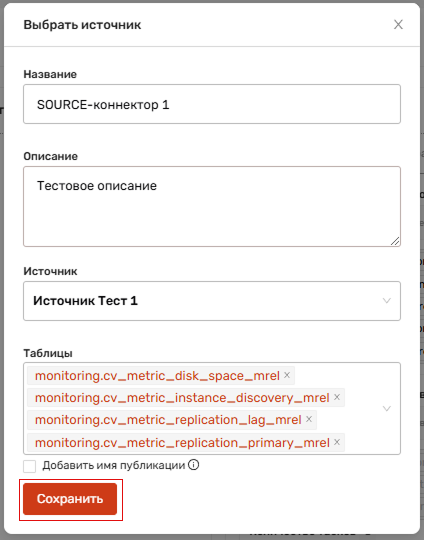The height and width of the screenshot is (540, 424).
Task: Expand the Источник dropdown chevron
Action: click(x=386, y=301)
